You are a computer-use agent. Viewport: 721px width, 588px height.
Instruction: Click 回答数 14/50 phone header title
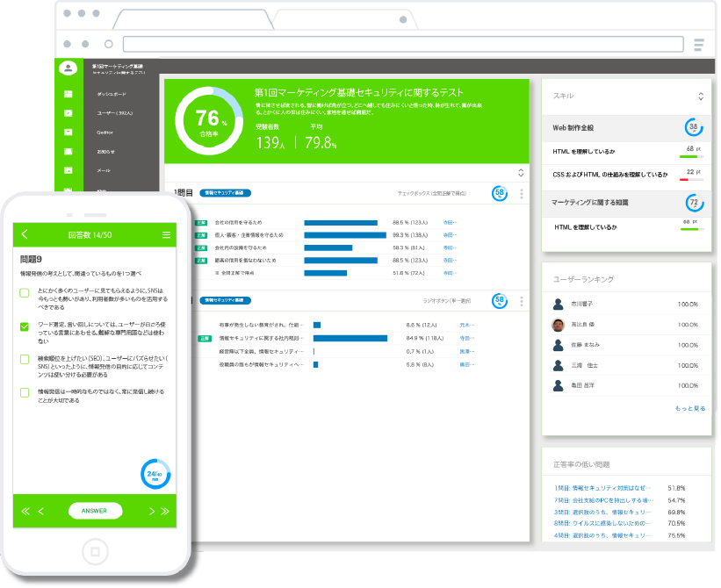pyautogui.click(x=90, y=234)
